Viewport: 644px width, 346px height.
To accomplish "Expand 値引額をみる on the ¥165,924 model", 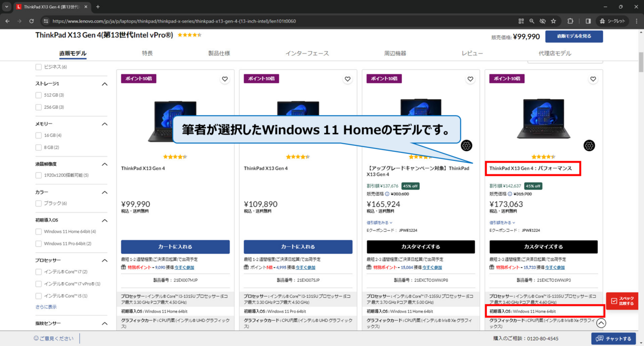I will [379, 223].
